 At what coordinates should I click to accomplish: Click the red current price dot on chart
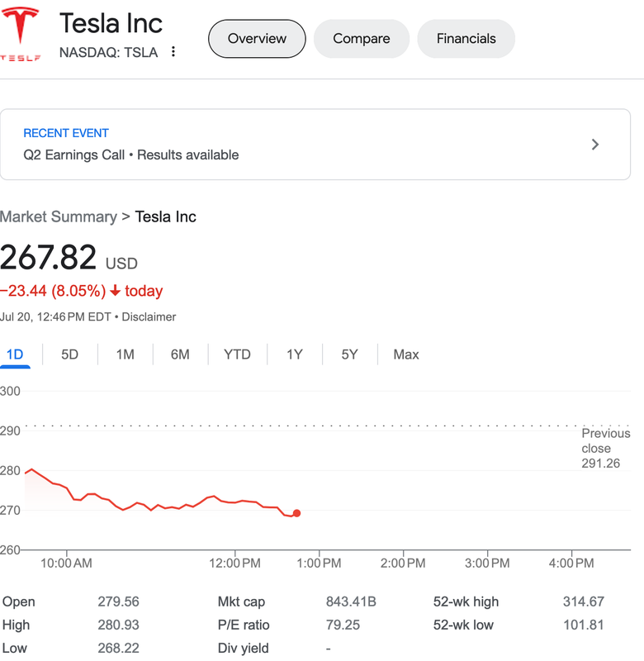coord(296,513)
